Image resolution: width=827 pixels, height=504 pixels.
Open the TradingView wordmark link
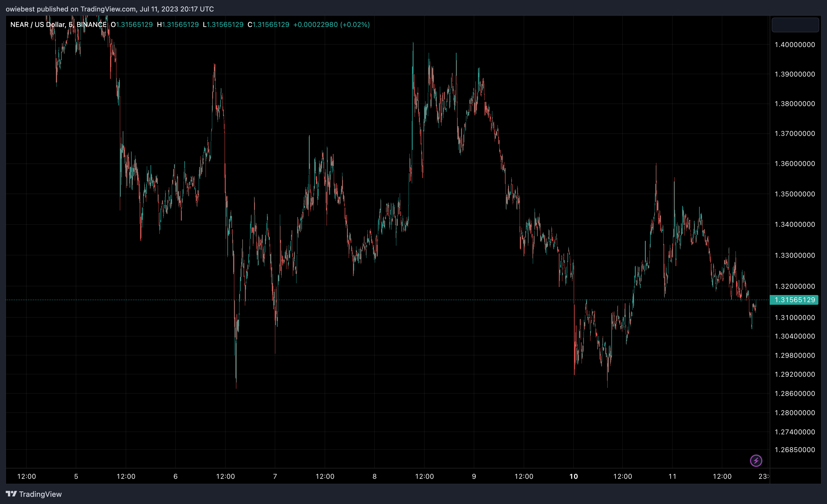click(x=40, y=494)
